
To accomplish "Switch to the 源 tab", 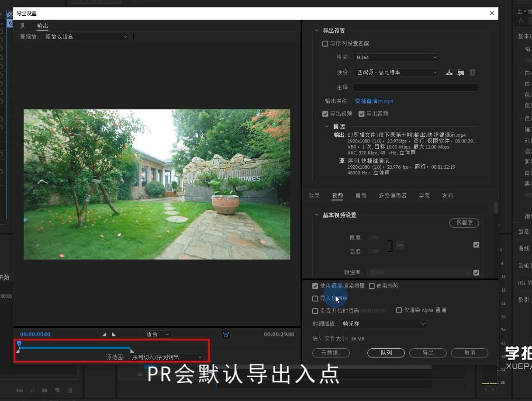I will click(22, 26).
